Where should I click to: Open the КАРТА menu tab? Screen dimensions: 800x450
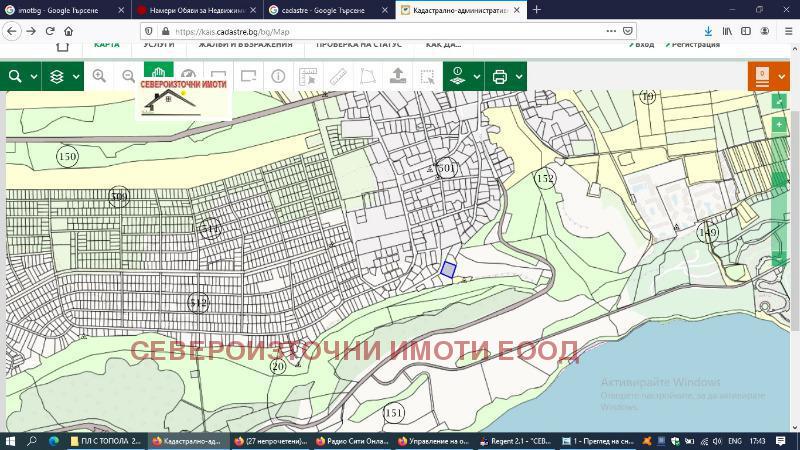tap(107, 44)
